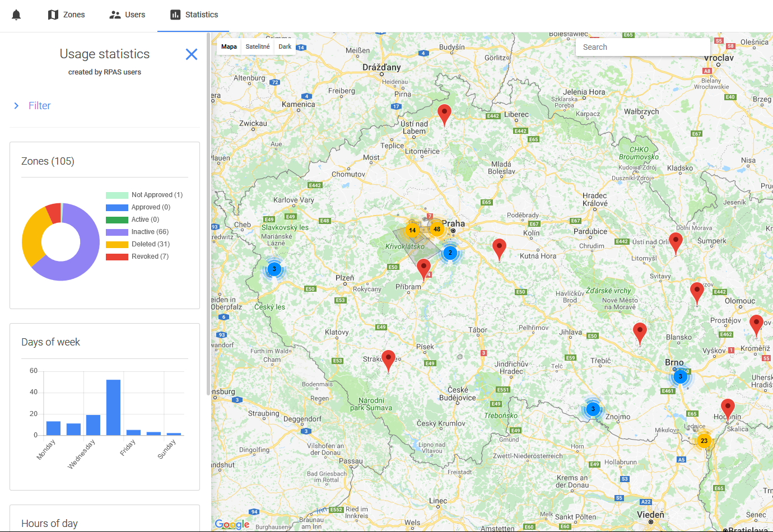This screenshot has height=532, width=773.
Task: Click the tallest Thursday bar
Action: click(x=113, y=407)
